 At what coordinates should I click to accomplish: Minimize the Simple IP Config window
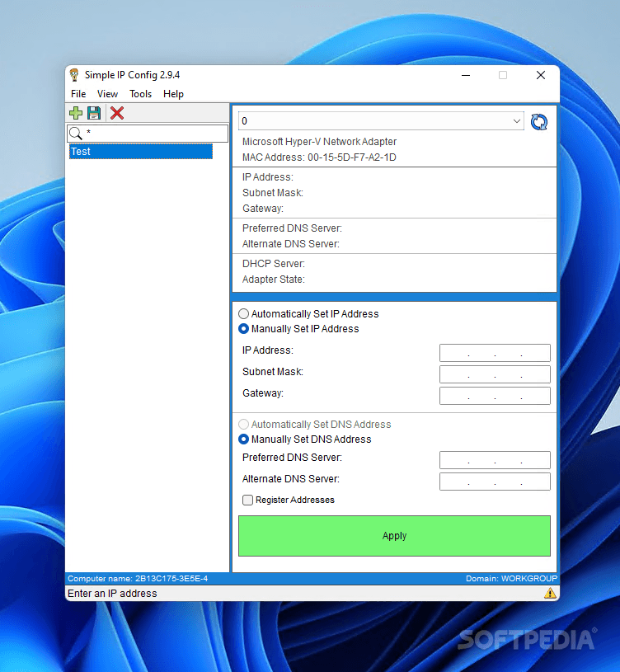click(x=466, y=75)
